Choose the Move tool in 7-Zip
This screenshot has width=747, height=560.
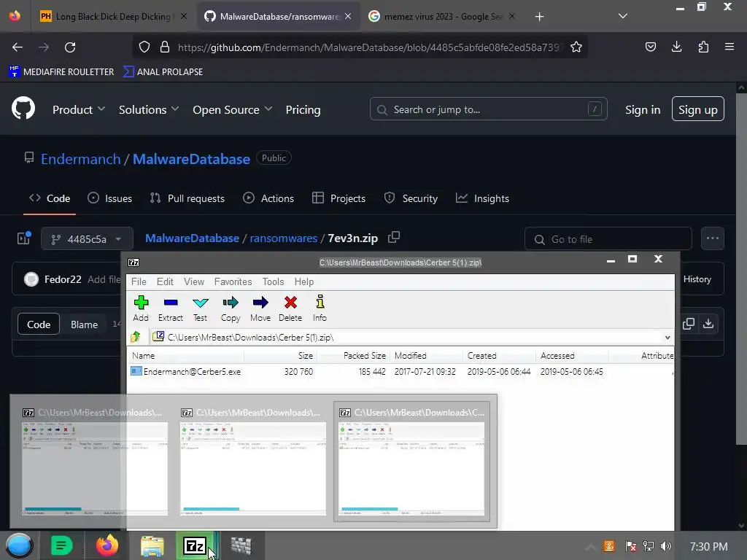coord(260,308)
